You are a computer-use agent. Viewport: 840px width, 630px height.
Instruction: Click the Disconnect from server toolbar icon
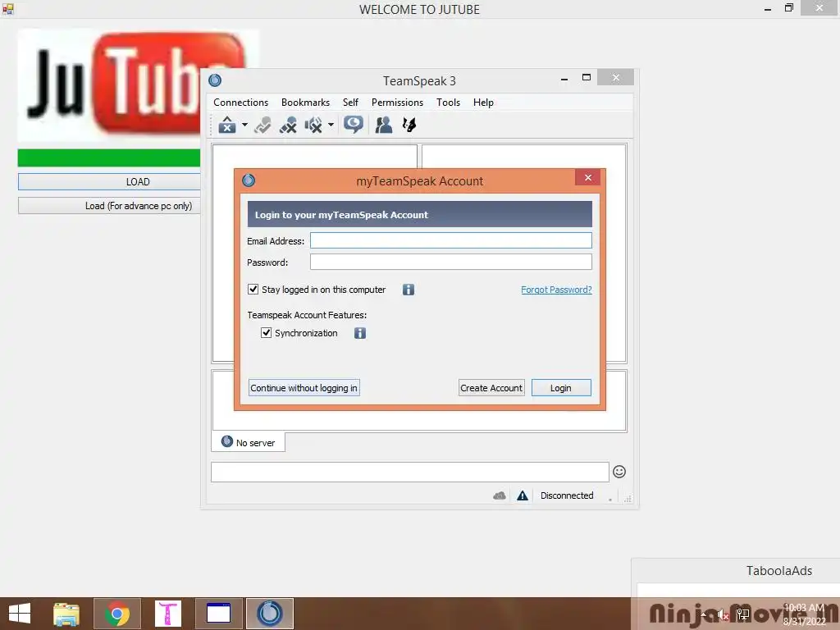click(x=227, y=125)
